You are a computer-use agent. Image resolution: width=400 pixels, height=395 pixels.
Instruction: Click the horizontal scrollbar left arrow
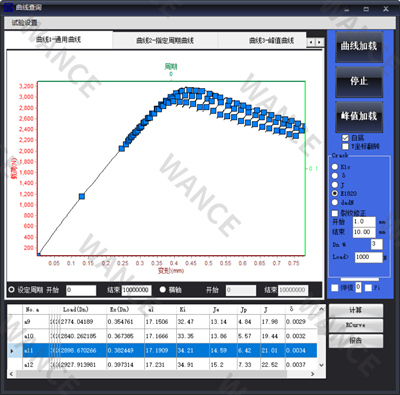tap(11, 374)
